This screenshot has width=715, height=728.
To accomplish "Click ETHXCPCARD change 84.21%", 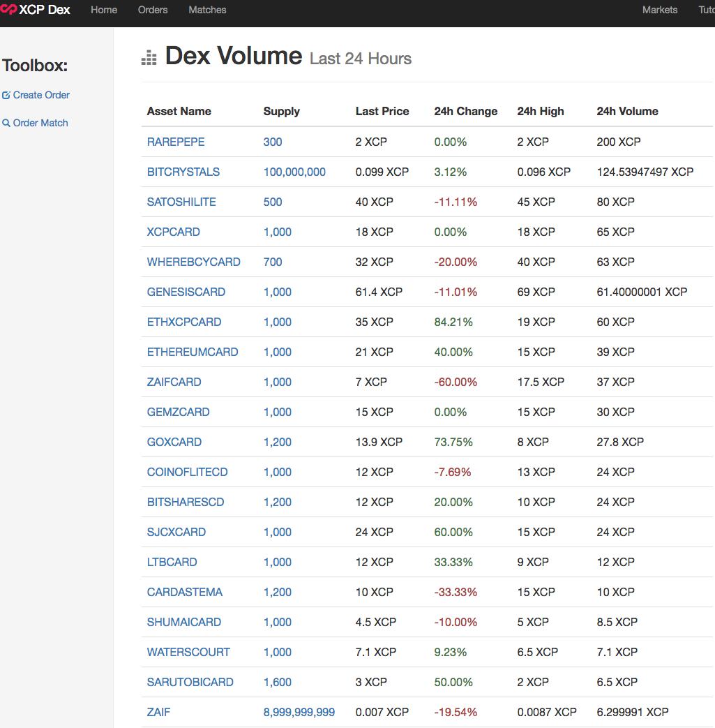I will tap(453, 322).
